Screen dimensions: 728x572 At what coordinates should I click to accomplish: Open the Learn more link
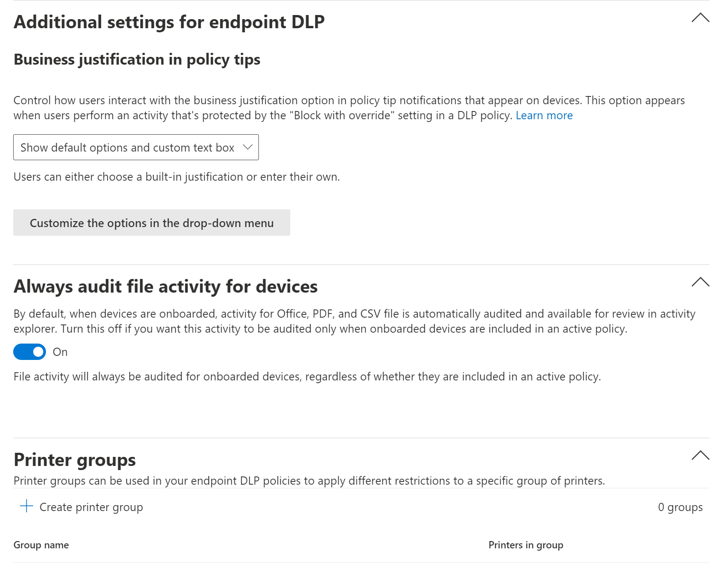[544, 116]
